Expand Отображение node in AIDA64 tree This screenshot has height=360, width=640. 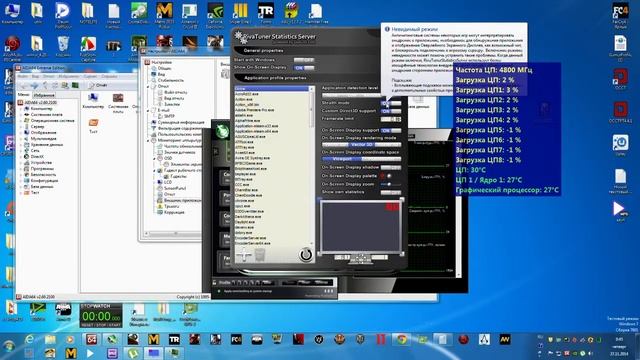[x=21, y=133]
